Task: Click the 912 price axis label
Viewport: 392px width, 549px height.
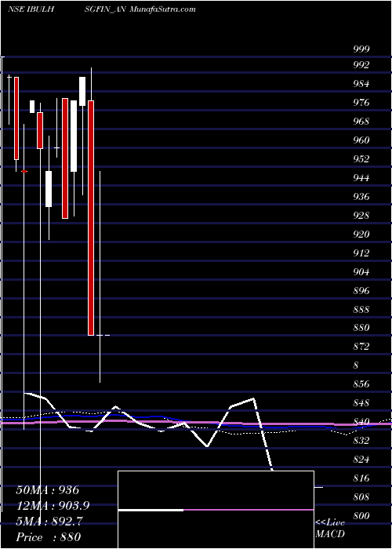Action: coord(361,253)
